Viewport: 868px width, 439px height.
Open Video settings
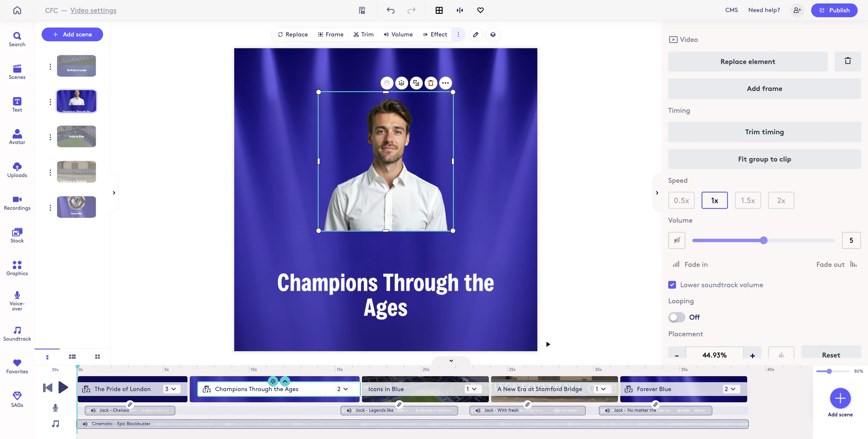tap(93, 10)
